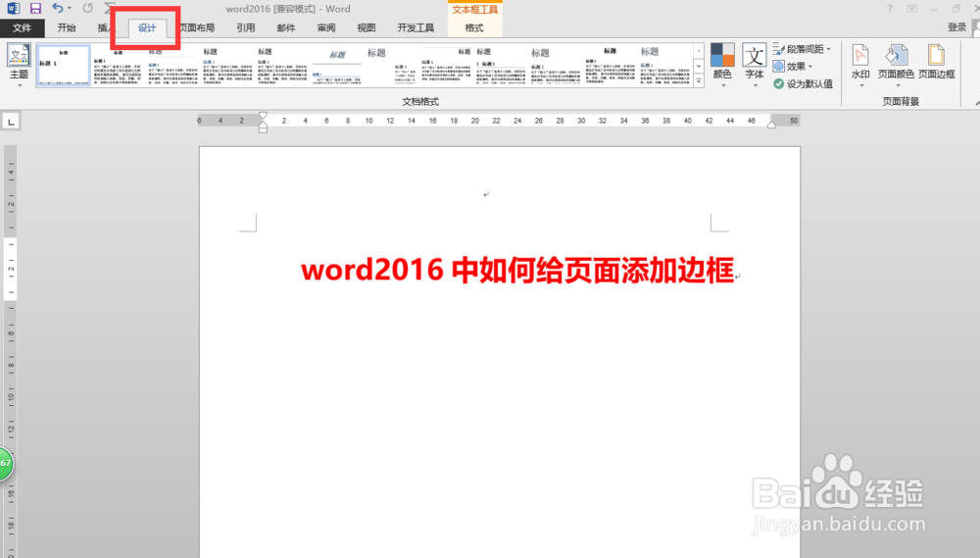
Task: Click 设为默认值 (Set as Default)
Action: pyautogui.click(x=804, y=83)
